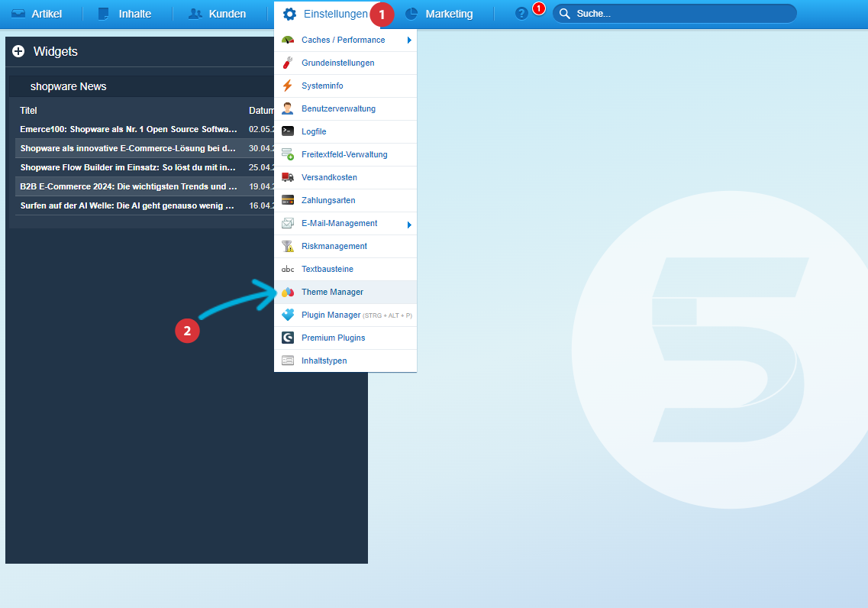The width and height of the screenshot is (868, 608).
Task: Click the magnifying glass search icon
Action: click(565, 14)
